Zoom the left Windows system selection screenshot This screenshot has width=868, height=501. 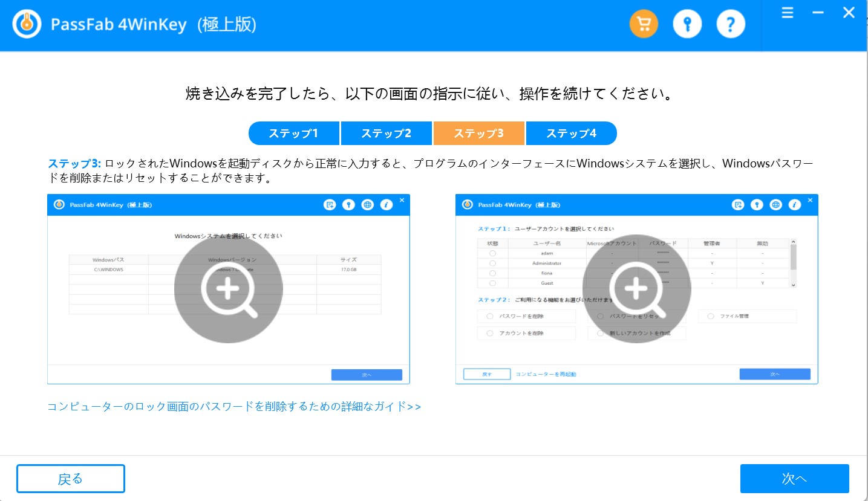228,289
